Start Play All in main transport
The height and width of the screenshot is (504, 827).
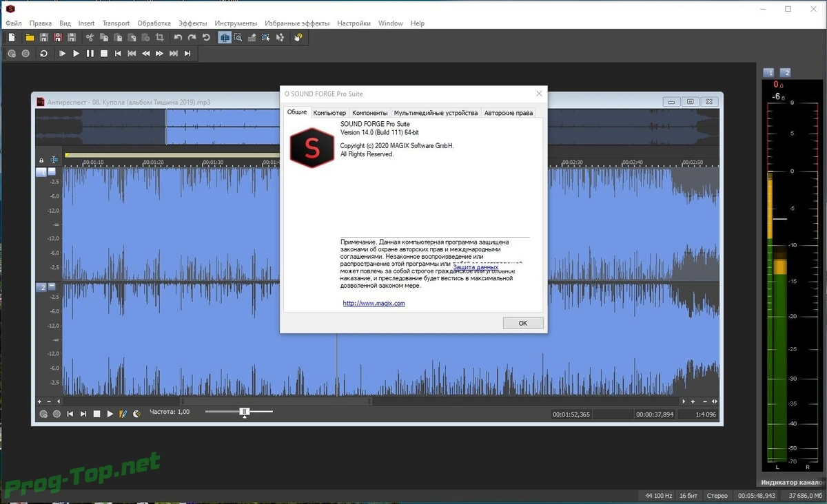click(62, 53)
